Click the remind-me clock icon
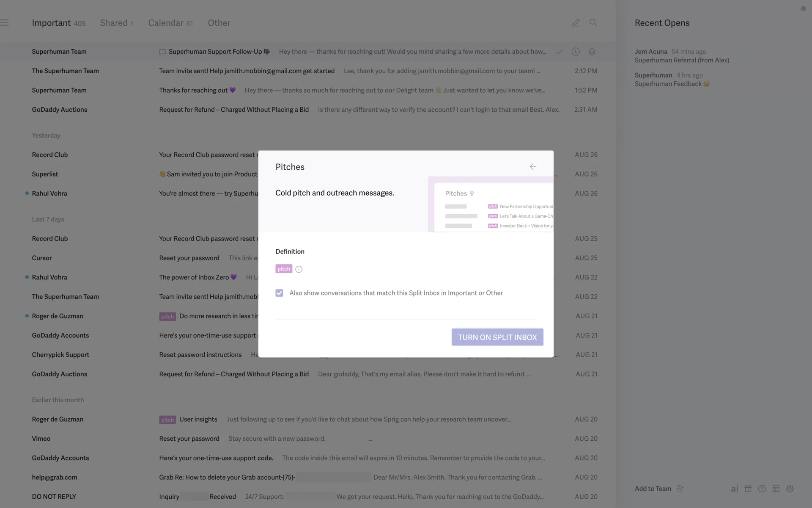This screenshot has height=508, width=812. (576, 52)
